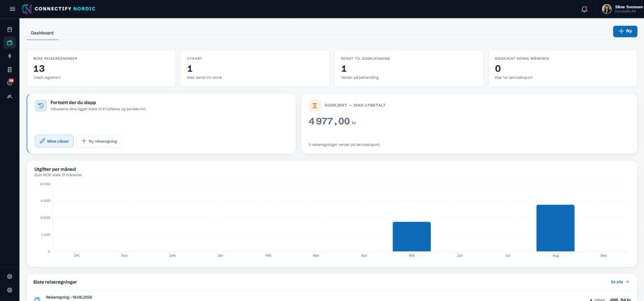Click the blue Ny button

tap(625, 31)
